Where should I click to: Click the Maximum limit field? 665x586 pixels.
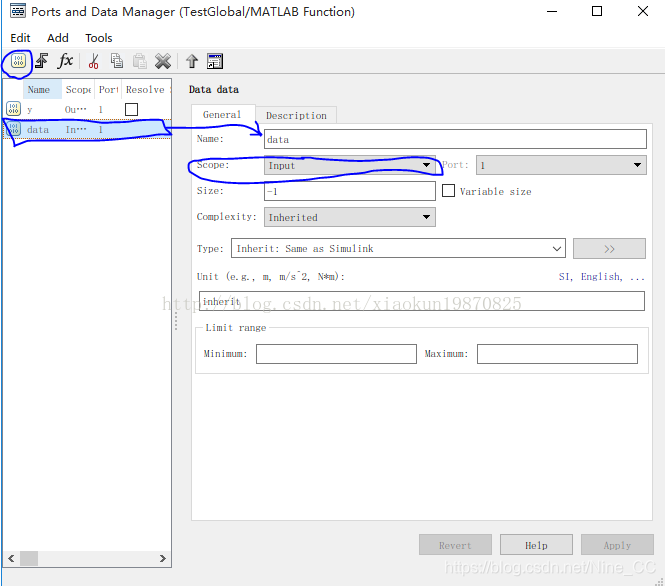(x=557, y=354)
